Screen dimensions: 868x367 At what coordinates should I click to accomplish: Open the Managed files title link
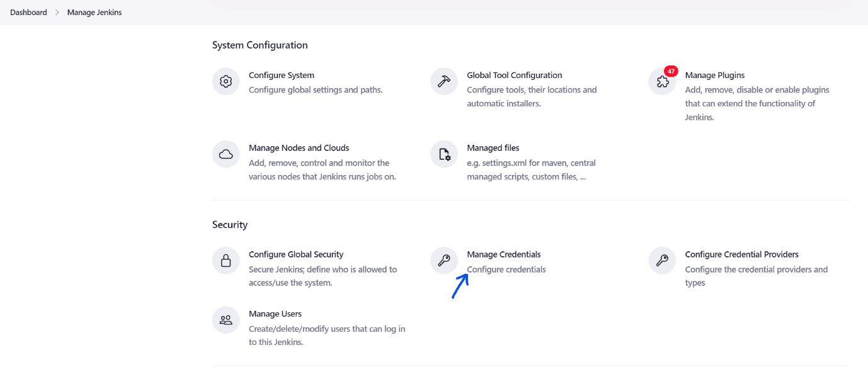pos(493,148)
